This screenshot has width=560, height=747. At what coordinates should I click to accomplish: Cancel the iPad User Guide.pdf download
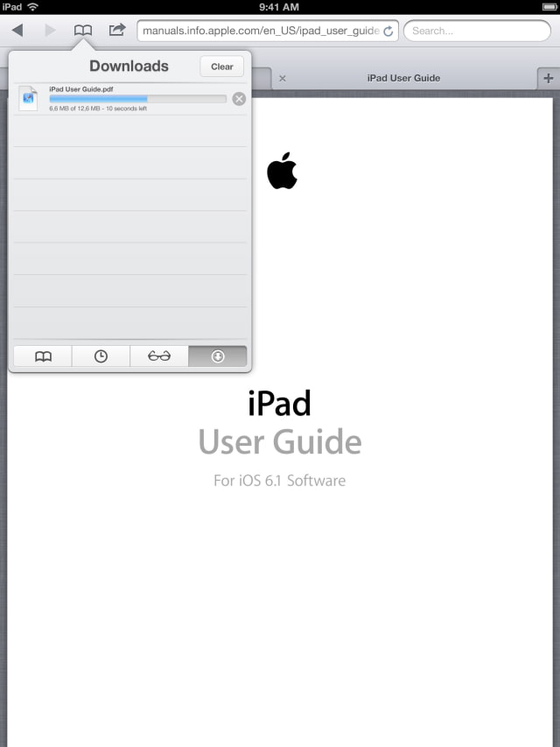coord(239,99)
